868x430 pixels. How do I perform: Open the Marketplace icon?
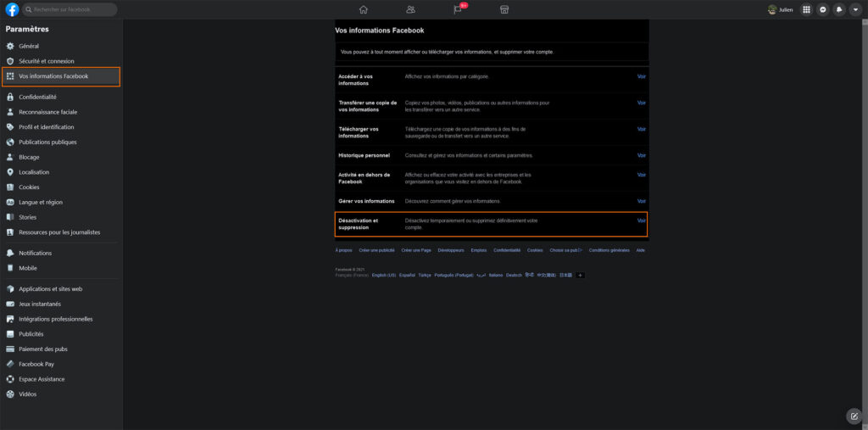click(504, 9)
